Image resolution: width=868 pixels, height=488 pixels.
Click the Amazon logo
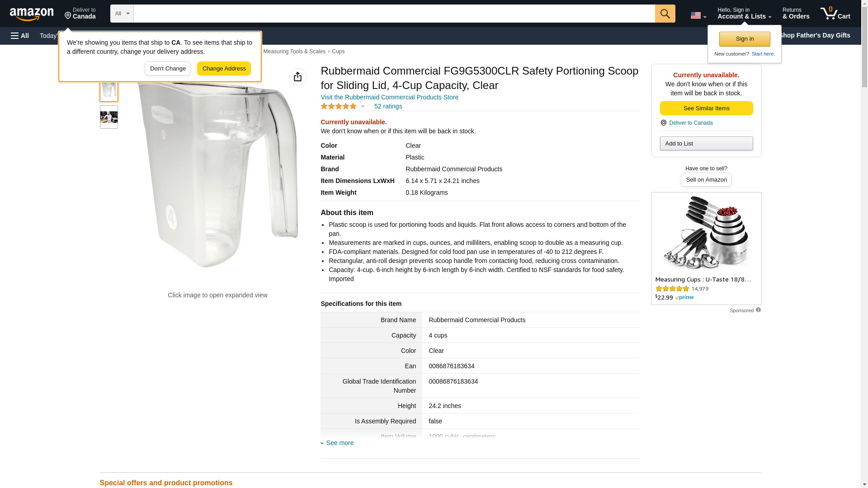point(32,14)
